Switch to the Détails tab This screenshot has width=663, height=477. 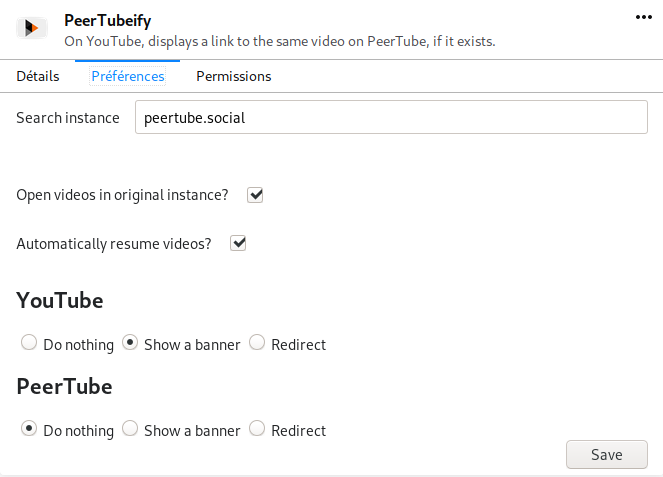click(x=38, y=76)
